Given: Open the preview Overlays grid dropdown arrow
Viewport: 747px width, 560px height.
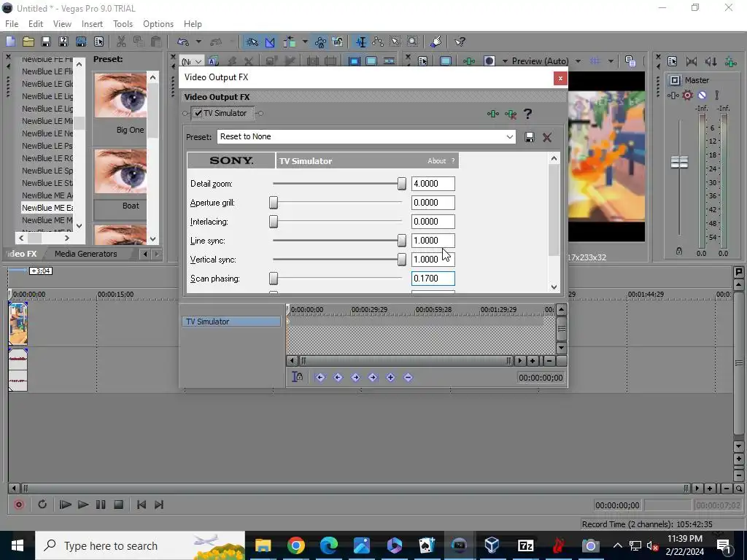Looking at the screenshot, I should [x=611, y=61].
